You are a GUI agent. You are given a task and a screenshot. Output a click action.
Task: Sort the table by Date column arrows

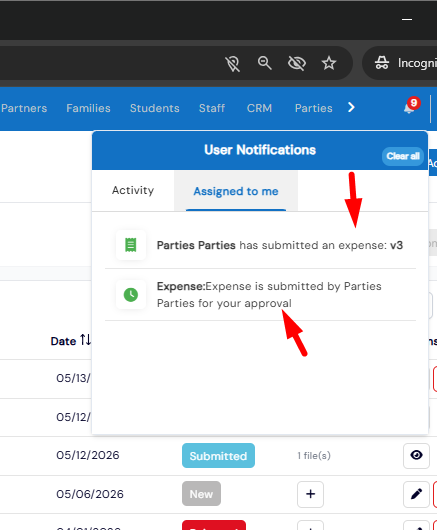coord(85,340)
